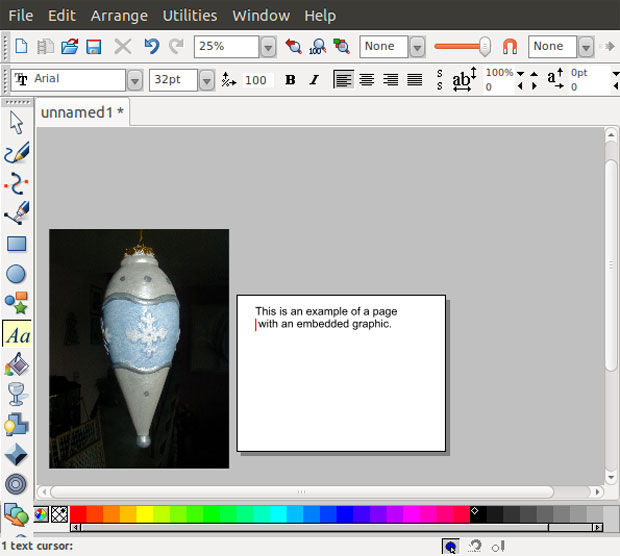Click the lower subscript S button

(x=440, y=86)
